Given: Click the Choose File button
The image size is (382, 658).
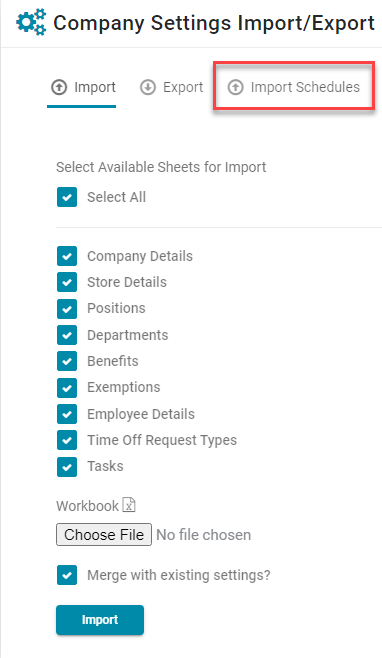Looking at the screenshot, I should 104,534.
